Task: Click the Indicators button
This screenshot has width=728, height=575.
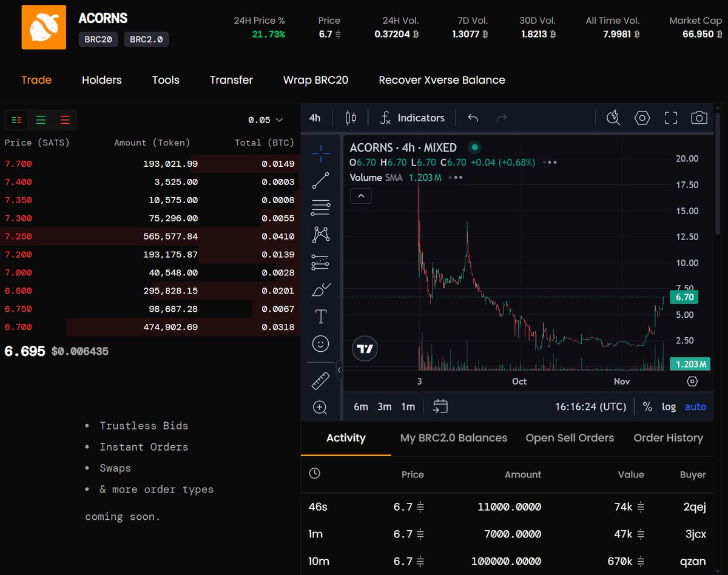Action: point(413,118)
